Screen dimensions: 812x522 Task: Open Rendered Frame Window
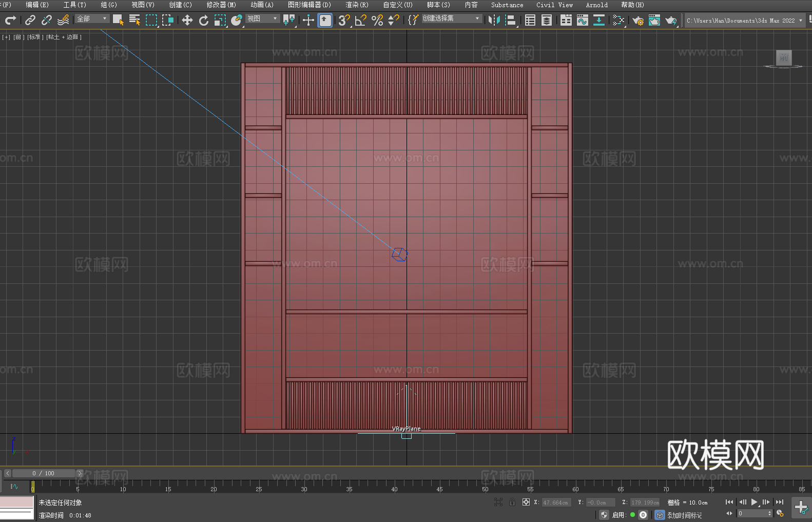coord(654,20)
